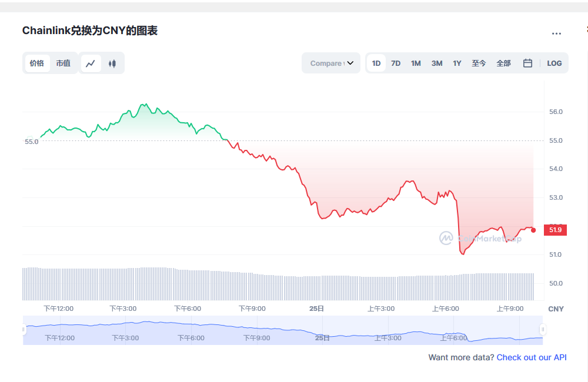This screenshot has height=382, width=588.
Task: Click the 上午9:00 label on main x-axis
Action: [x=510, y=309]
